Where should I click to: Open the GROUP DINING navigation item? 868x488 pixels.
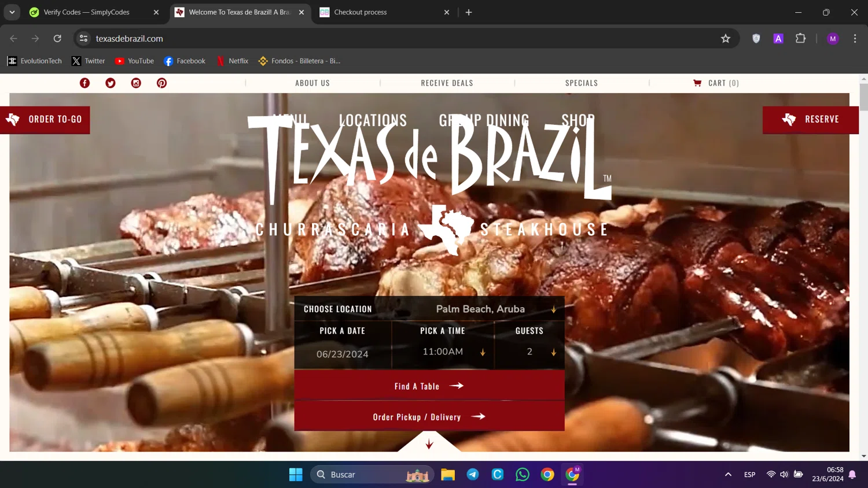click(484, 120)
